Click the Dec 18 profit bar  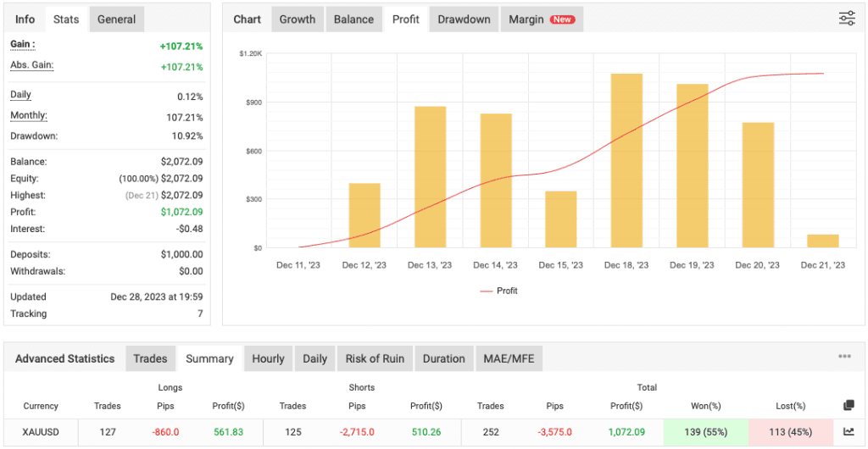pos(626,161)
